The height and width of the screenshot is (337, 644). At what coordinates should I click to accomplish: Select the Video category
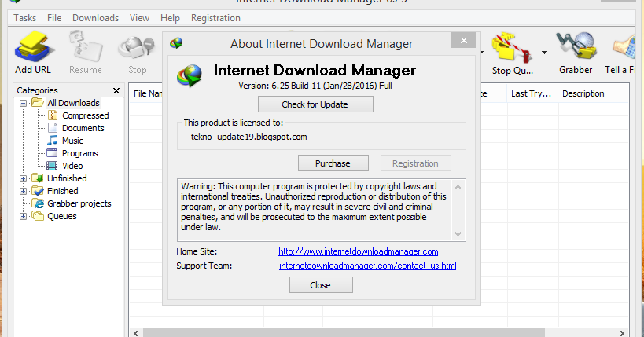(72, 166)
